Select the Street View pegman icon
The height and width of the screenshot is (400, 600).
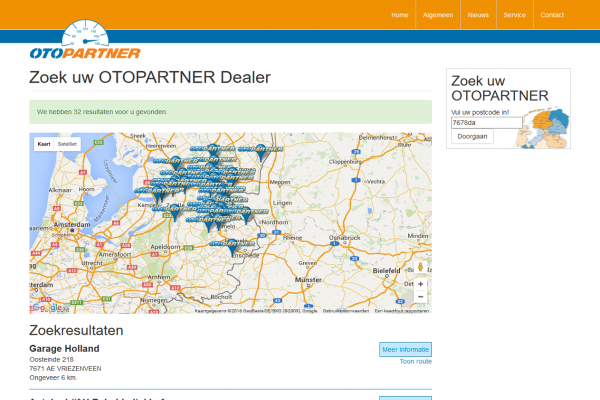420,267
